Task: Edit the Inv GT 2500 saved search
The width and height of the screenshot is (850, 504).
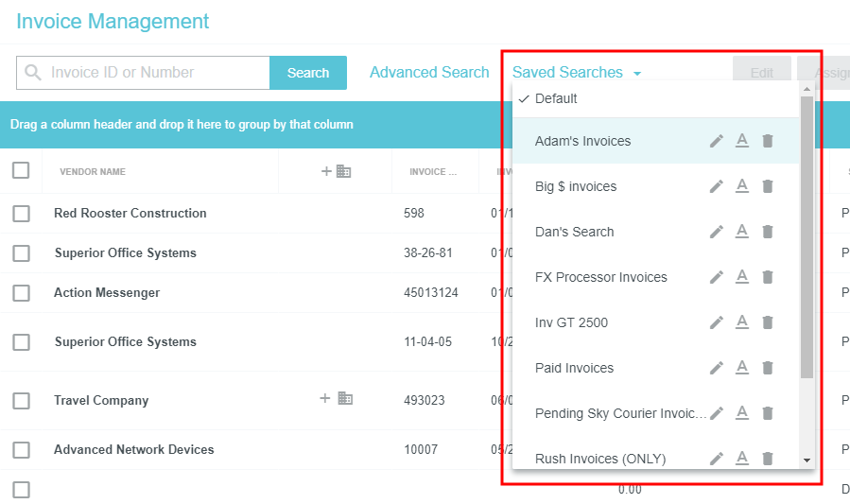Action: point(717,322)
